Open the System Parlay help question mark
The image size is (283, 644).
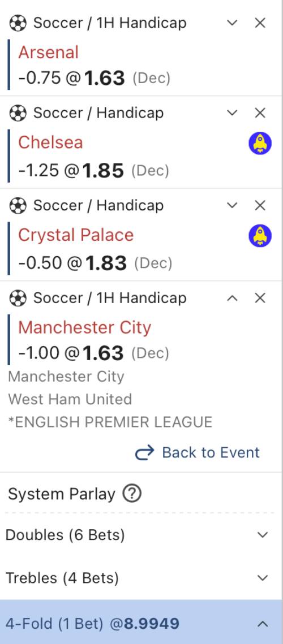pos(132,493)
